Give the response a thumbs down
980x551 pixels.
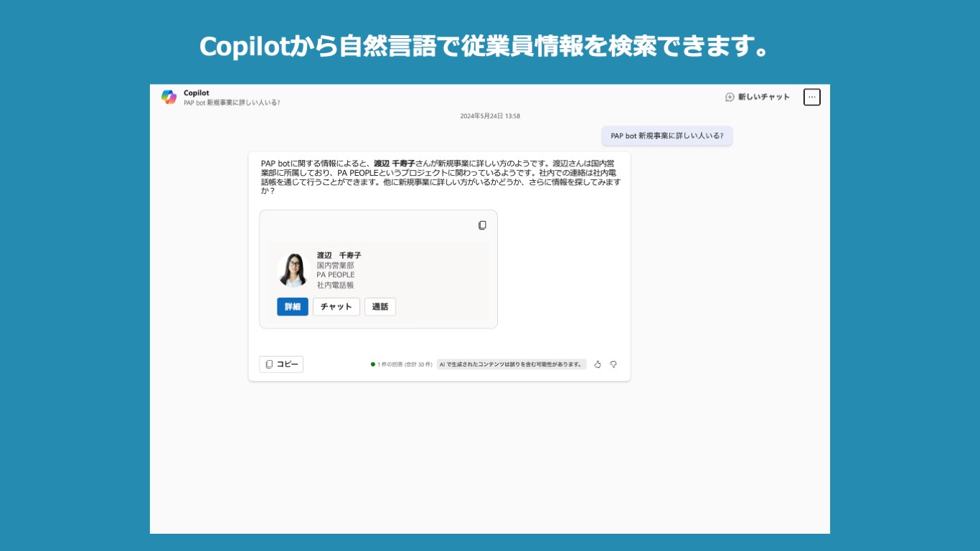coord(613,364)
